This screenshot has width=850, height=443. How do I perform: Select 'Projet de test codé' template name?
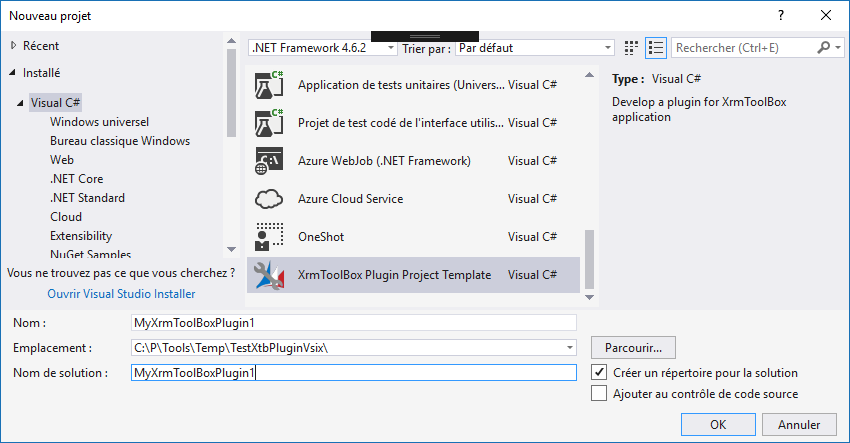[401, 123]
